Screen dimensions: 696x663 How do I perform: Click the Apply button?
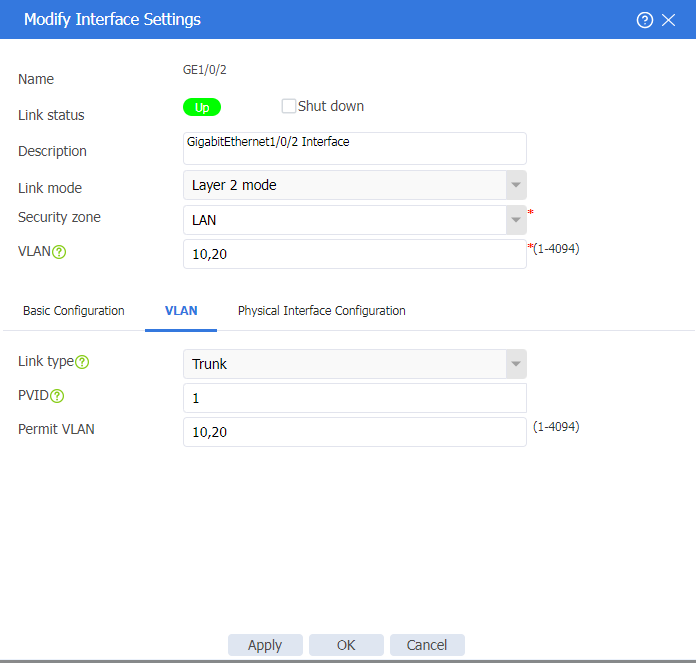coord(265,645)
